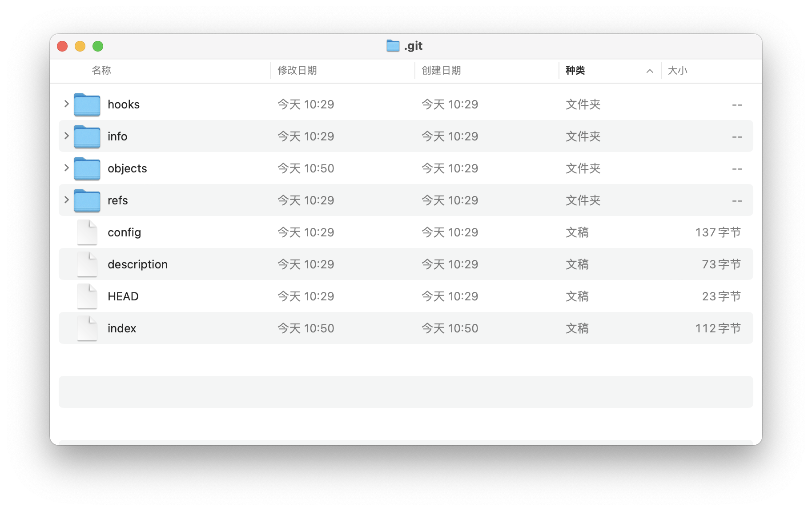The image size is (812, 511).
Task: Select the info folder icon
Action: coord(87,136)
